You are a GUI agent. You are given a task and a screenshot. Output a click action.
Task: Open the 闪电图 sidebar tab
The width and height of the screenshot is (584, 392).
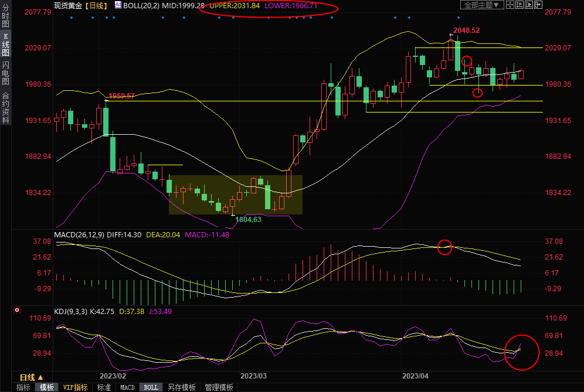click(6, 73)
